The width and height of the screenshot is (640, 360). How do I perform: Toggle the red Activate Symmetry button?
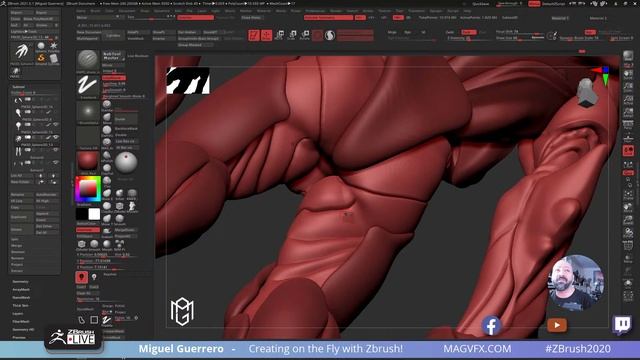pos(328,18)
